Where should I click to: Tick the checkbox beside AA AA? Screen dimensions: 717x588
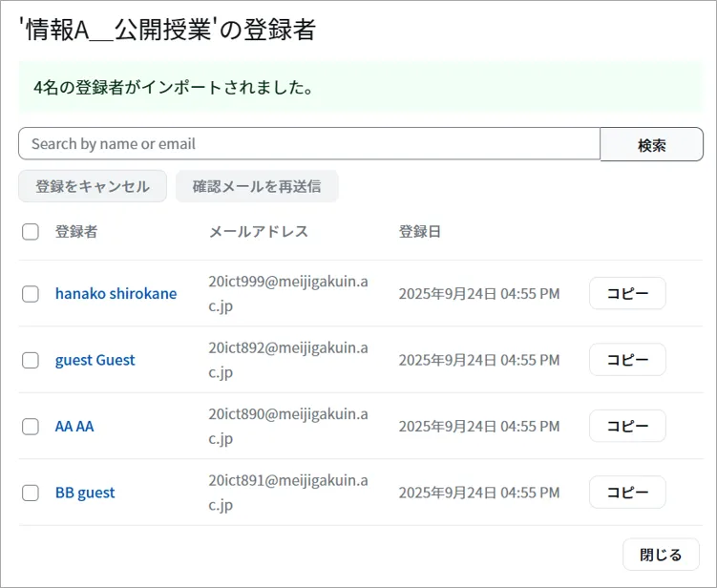click(x=31, y=427)
